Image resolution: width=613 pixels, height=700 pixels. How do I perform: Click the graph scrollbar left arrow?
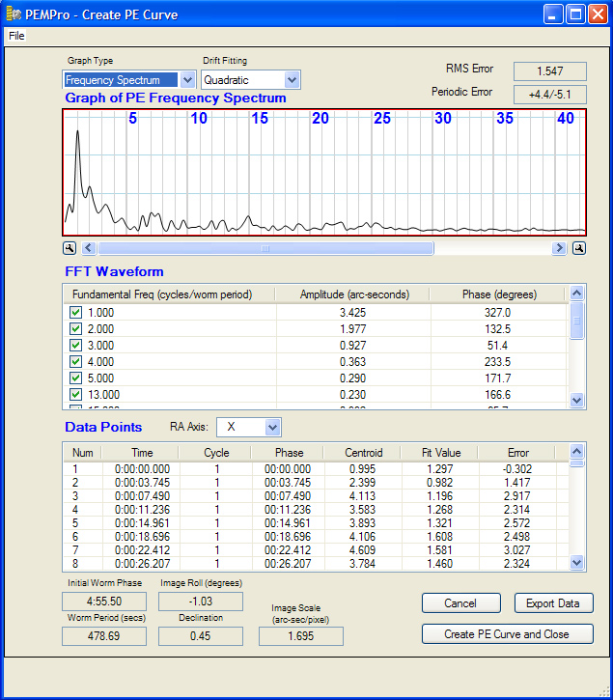pyautogui.click(x=89, y=248)
